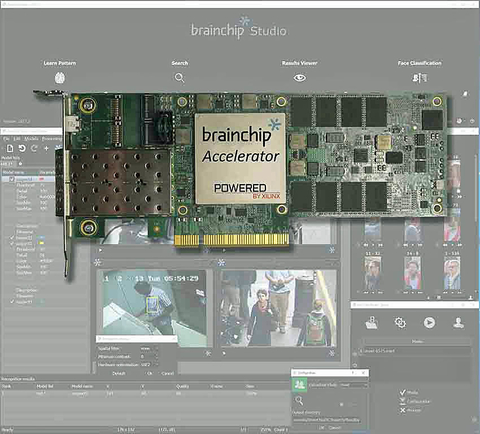The width and height of the screenshot is (480, 434).
Task: Toggle the checkmark beside the blue swatch model
Action: (x=12, y=238)
